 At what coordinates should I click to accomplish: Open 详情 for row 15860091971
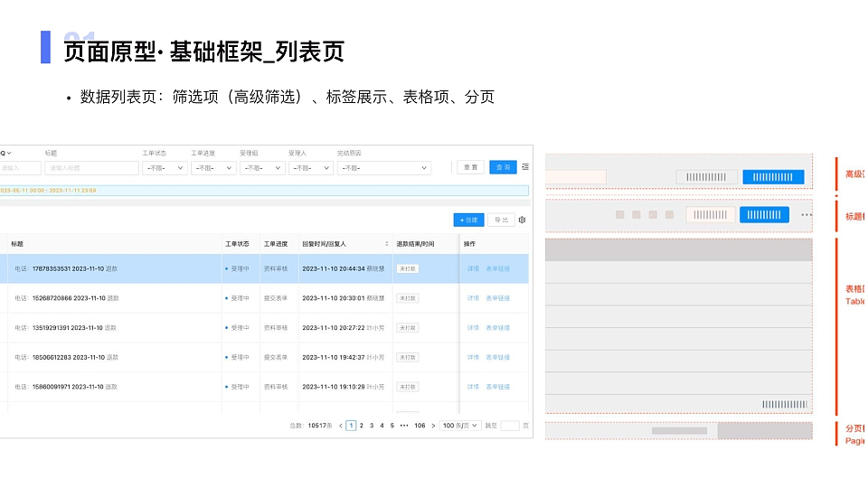coord(473,387)
